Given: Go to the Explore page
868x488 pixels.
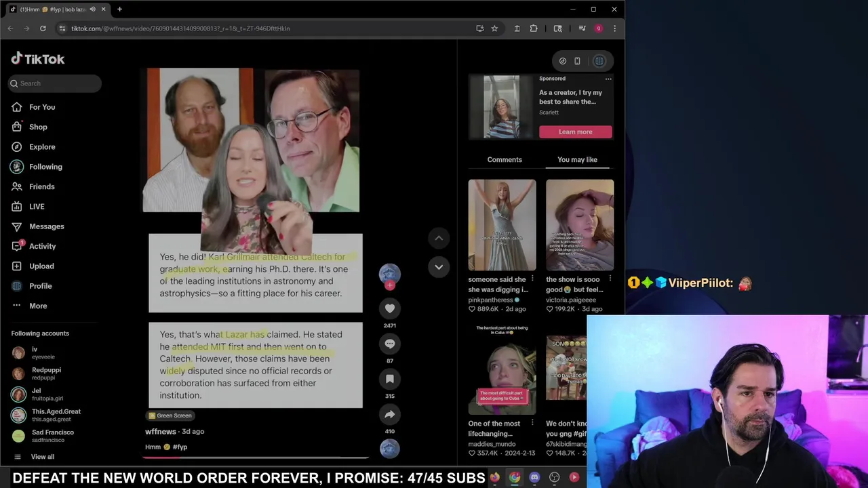Looking at the screenshot, I should [x=42, y=146].
